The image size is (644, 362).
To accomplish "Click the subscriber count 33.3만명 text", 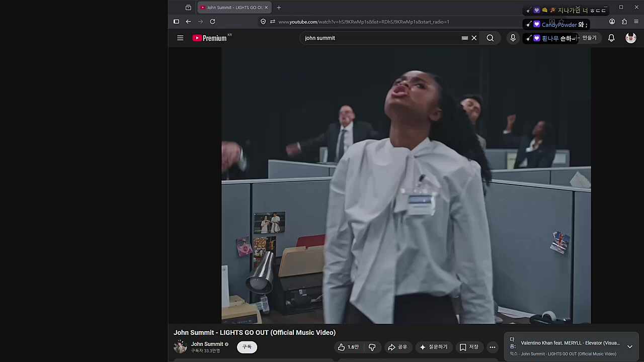I will tap(205, 351).
